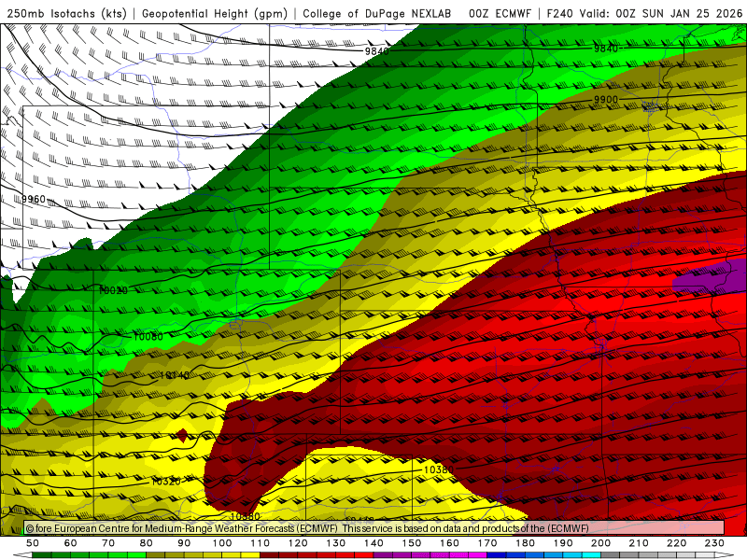Select the 100 colorbar label

[x=222, y=543]
